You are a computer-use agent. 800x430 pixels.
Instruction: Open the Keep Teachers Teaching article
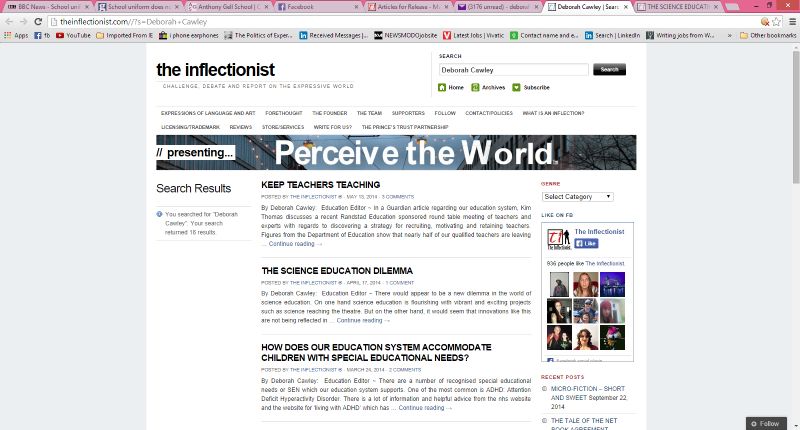pos(320,185)
